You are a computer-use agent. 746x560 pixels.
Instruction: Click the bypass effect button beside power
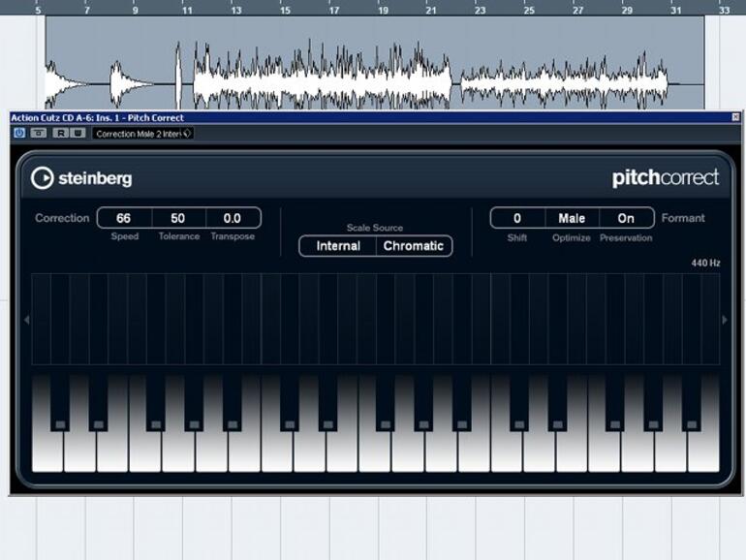39,134
